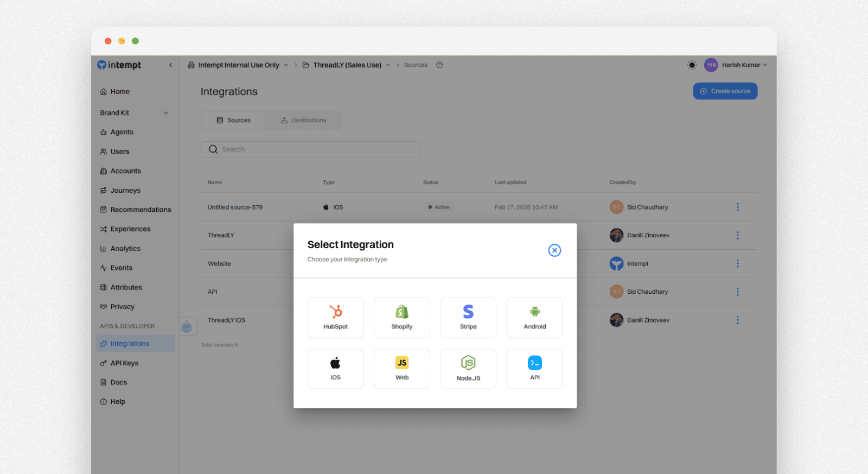868x474 pixels.
Task: Close the Select Integration dialog
Action: click(x=554, y=250)
